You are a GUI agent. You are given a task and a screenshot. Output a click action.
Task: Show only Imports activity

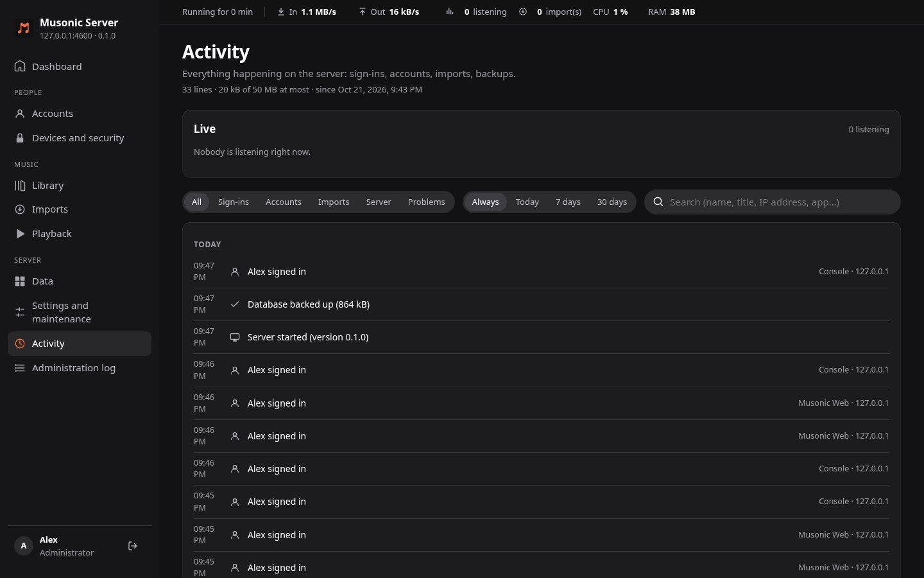click(334, 202)
